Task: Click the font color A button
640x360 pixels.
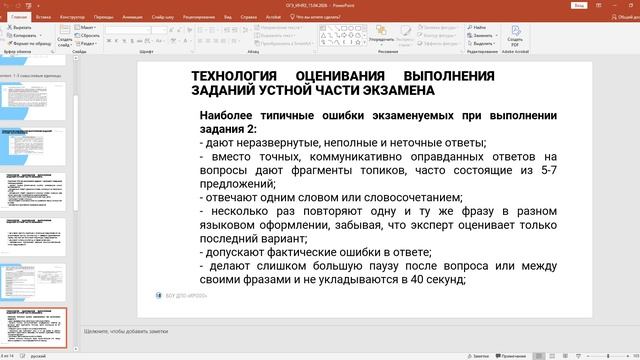Action: coord(185,41)
